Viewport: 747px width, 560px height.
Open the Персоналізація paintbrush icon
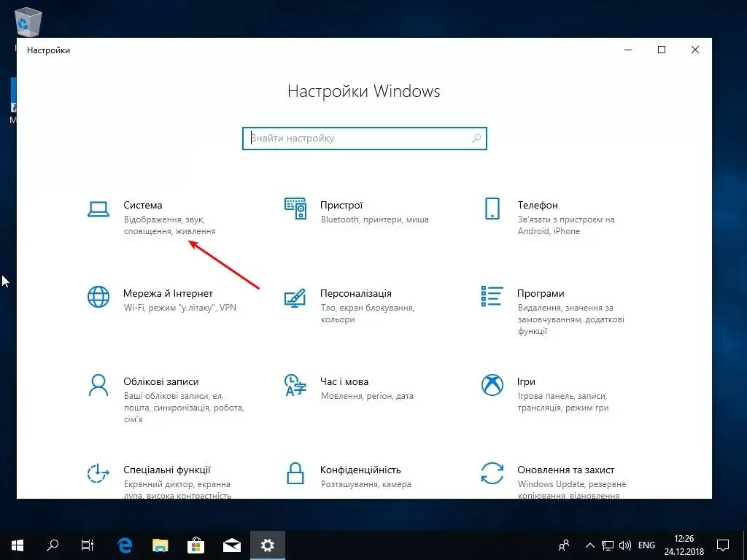pos(295,297)
